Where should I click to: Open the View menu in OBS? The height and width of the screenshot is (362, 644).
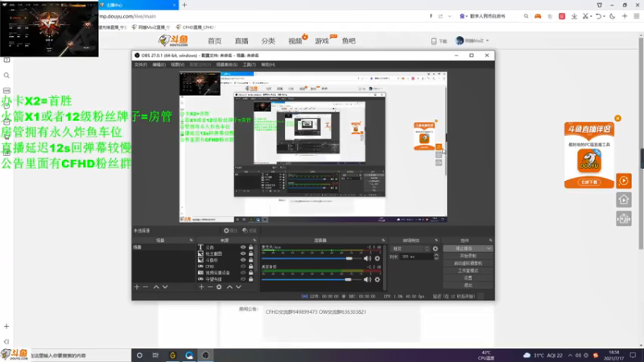[x=177, y=64]
